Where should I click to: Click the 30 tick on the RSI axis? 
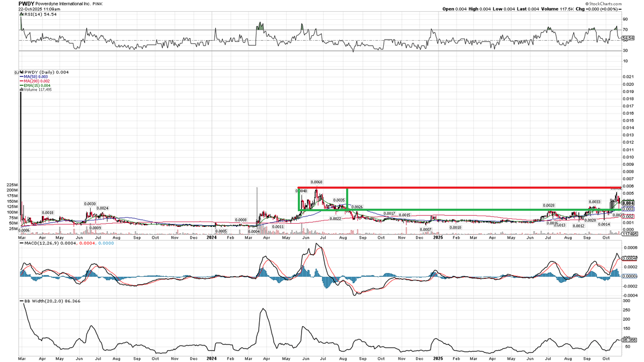625,50
